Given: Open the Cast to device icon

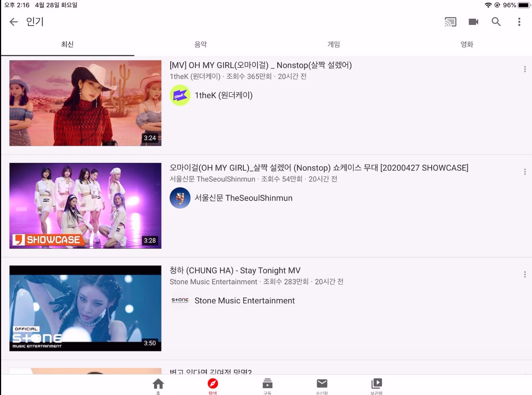Looking at the screenshot, I should [450, 22].
